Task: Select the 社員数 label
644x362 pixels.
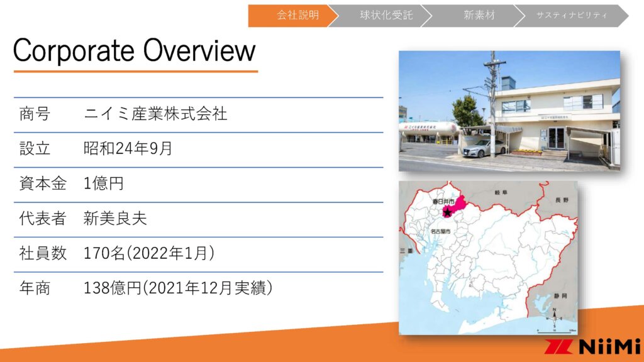Action: tap(43, 253)
